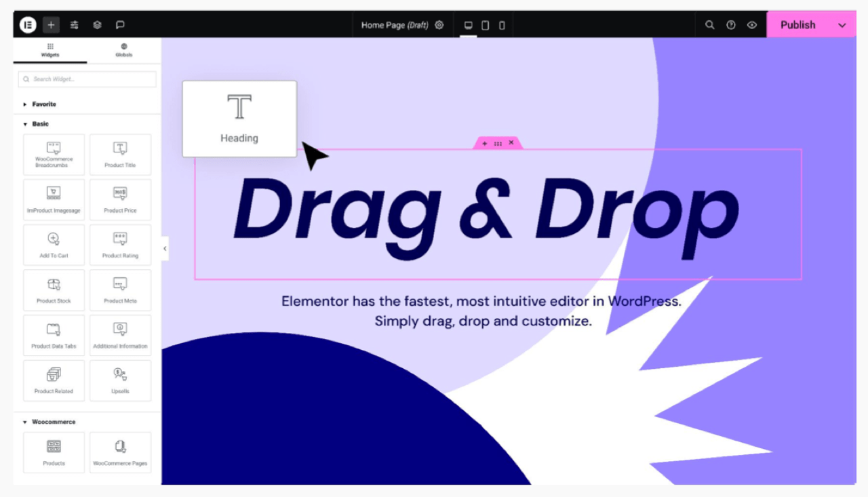Click the Publish button
This screenshot has width=868, height=497.
(797, 25)
